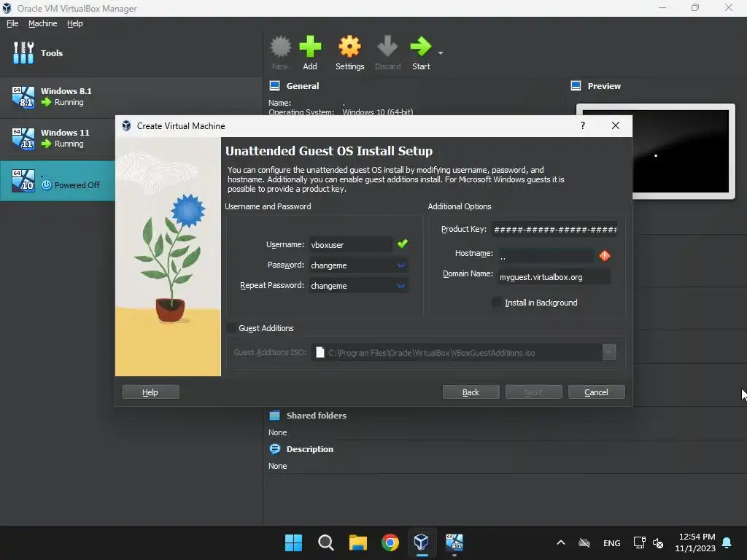Open taskbar Search
The image size is (747, 560).
point(326,542)
